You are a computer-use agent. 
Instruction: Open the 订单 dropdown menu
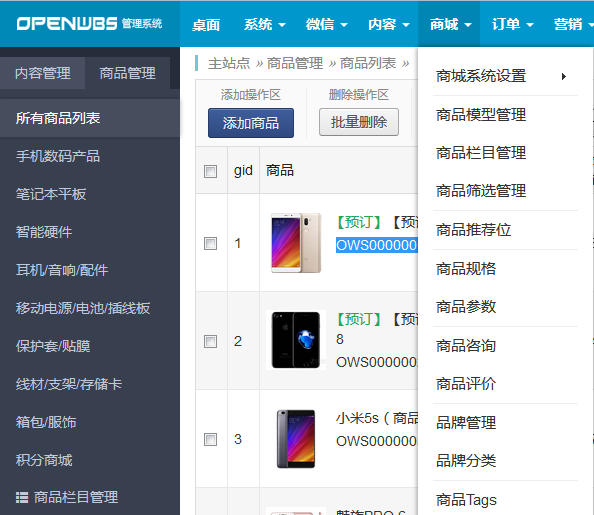point(512,25)
